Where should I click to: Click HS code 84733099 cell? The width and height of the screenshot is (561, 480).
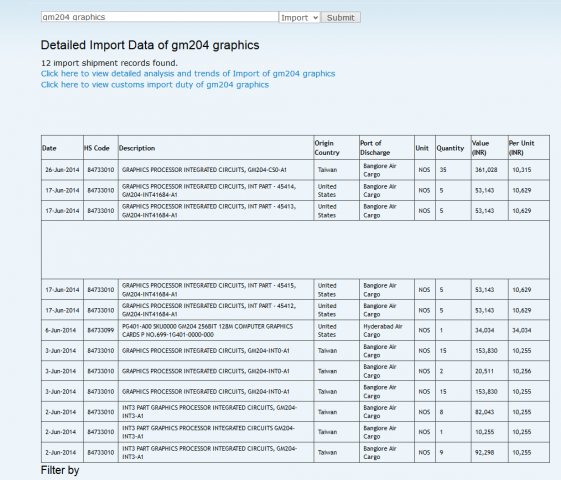click(101, 330)
